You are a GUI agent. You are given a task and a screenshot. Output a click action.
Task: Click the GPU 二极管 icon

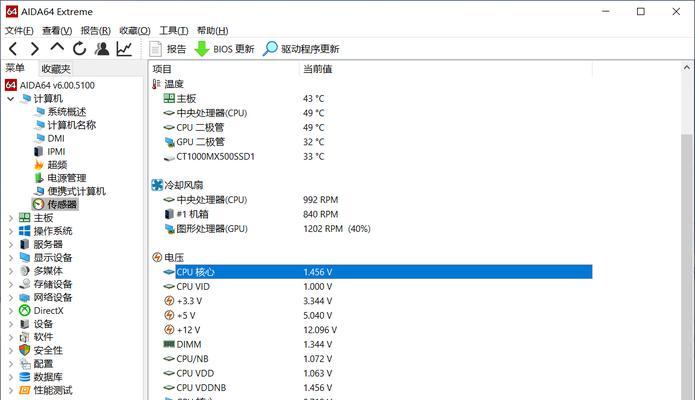point(169,142)
